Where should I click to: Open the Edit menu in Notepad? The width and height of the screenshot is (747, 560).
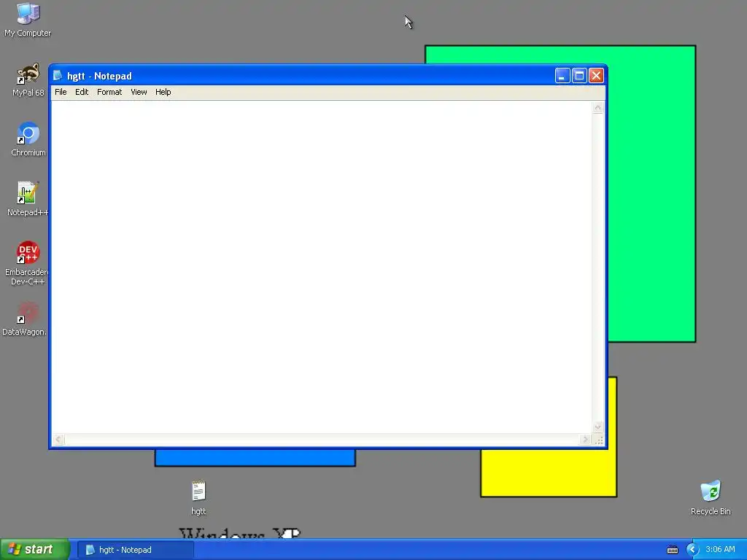click(x=82, y=92)
